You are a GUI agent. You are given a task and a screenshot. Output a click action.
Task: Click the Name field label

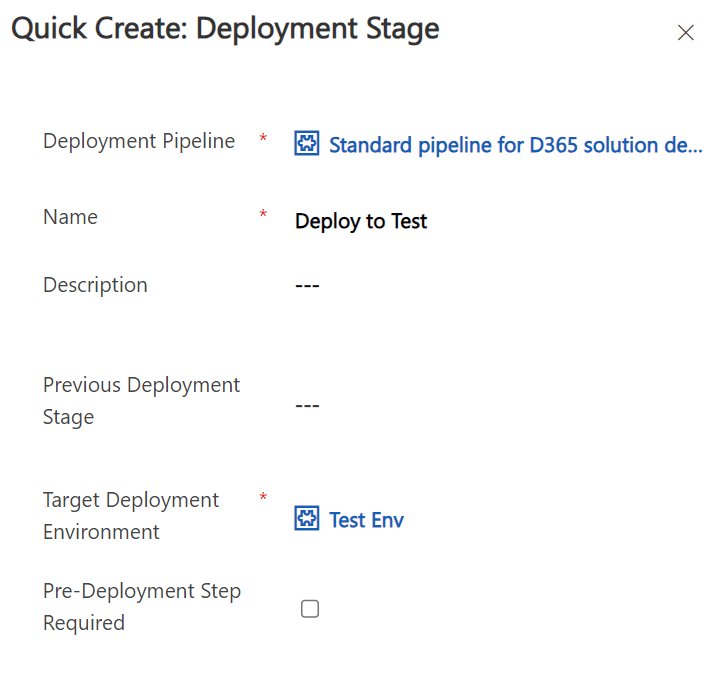[70, 217]
